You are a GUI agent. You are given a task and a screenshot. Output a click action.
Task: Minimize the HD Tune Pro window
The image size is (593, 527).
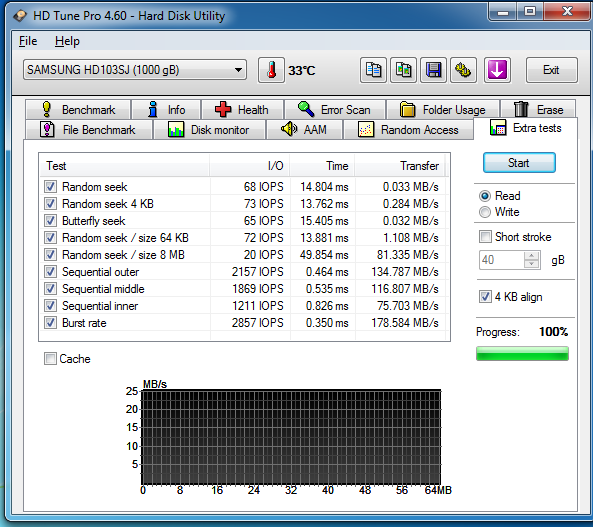[503, 12]
